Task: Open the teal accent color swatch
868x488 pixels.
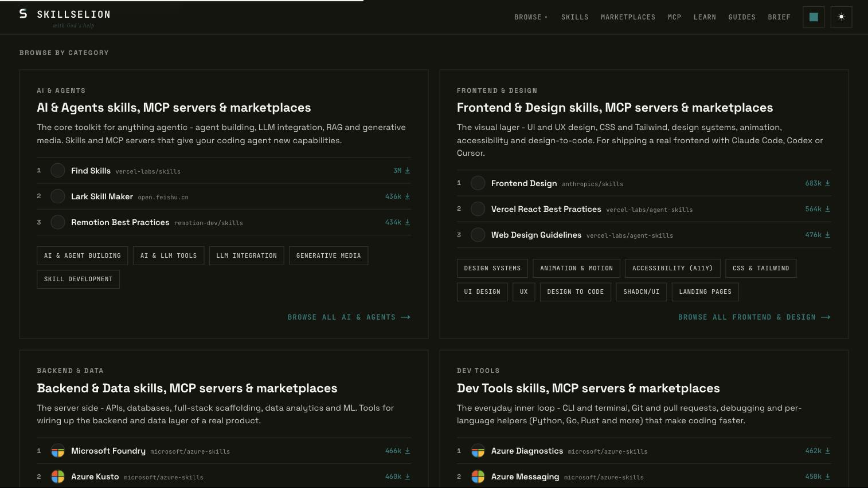Action: click(813, 17)
